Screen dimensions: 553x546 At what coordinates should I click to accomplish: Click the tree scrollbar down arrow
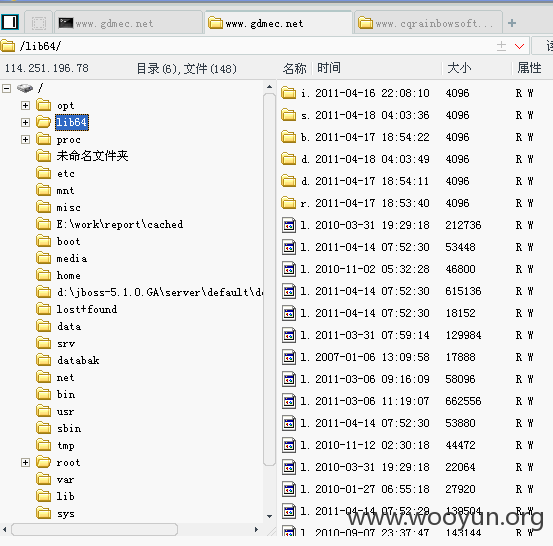[x=269, y=516]
